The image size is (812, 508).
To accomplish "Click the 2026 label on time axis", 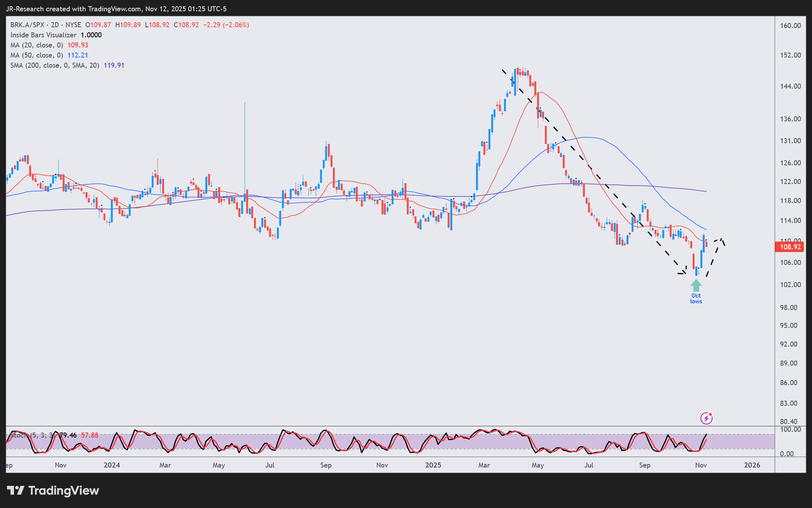I will [752, 465].
